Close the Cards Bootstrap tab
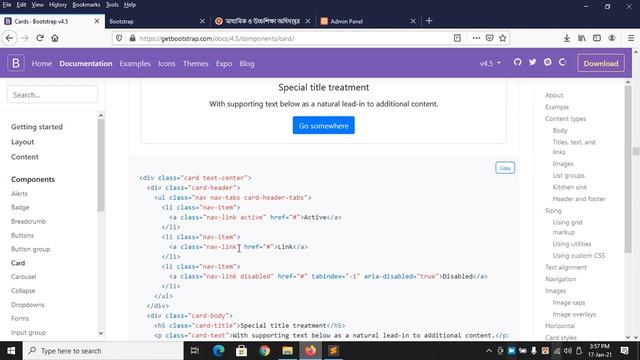Screen dimensions: 640x360 click(97, 21)
